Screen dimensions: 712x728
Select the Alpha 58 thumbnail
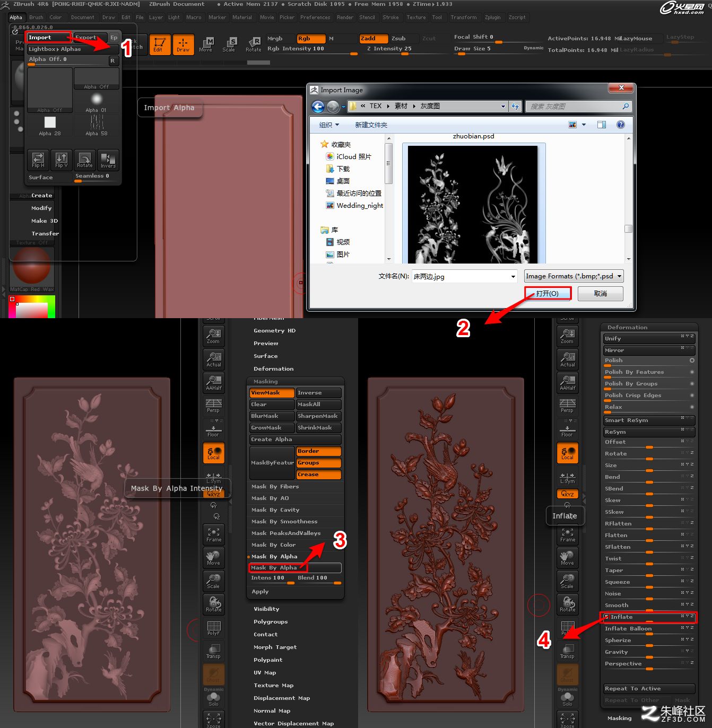pos(97,126)
